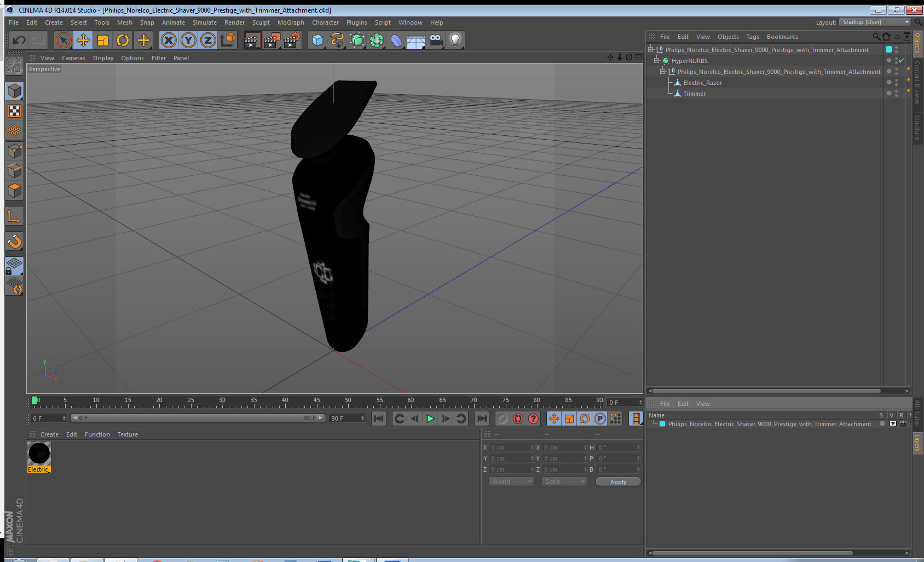Select Polygons mode in left palette
Image resolution: width=924 pixels, height=562 pixels.
[14, 191]
